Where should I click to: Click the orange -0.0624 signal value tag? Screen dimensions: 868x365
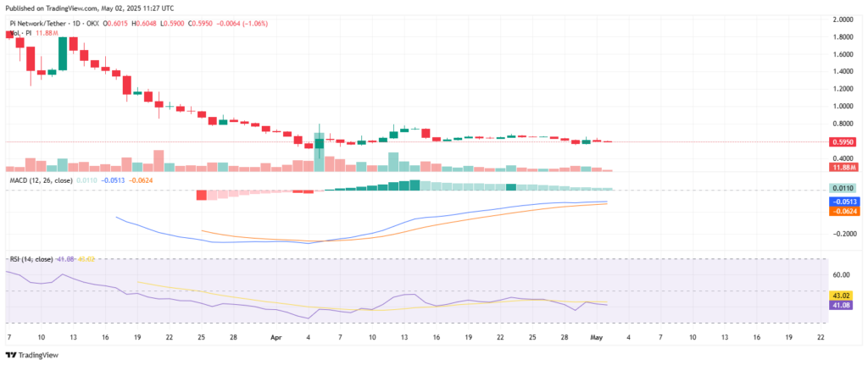(843, 211)
